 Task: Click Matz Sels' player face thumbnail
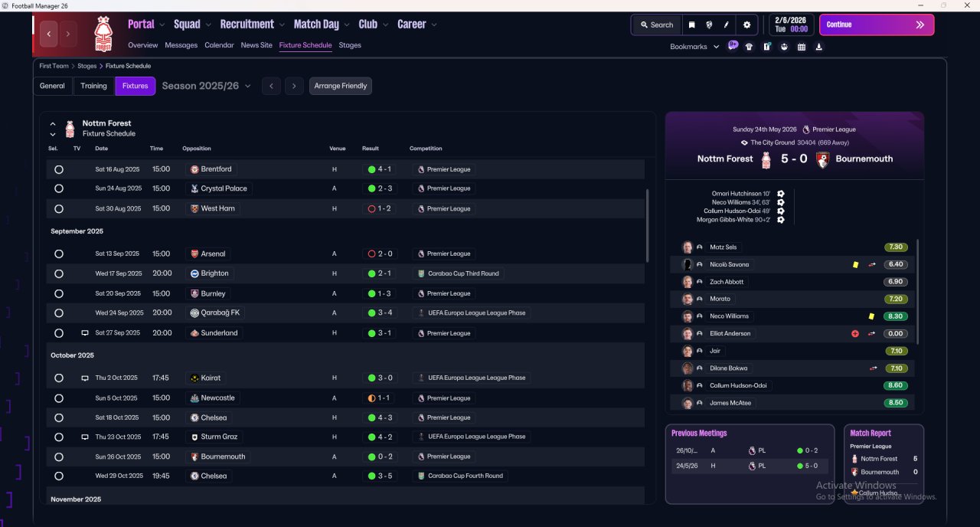point(688,247)
